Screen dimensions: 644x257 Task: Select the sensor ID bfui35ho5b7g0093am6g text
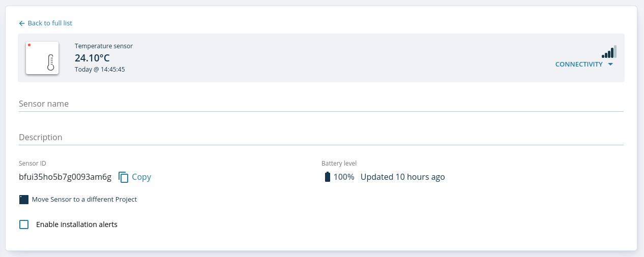pyautogui.click(x=65, y=177)
